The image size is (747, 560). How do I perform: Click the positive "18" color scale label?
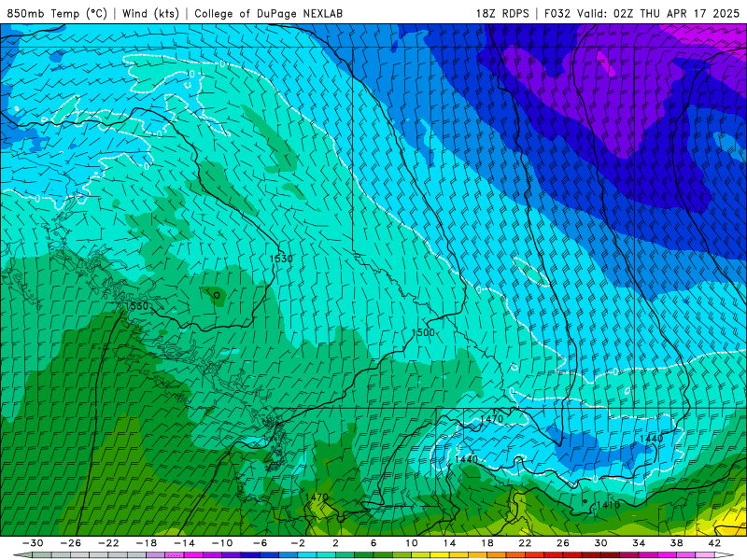pyautogui.click(x=486, y=543)
